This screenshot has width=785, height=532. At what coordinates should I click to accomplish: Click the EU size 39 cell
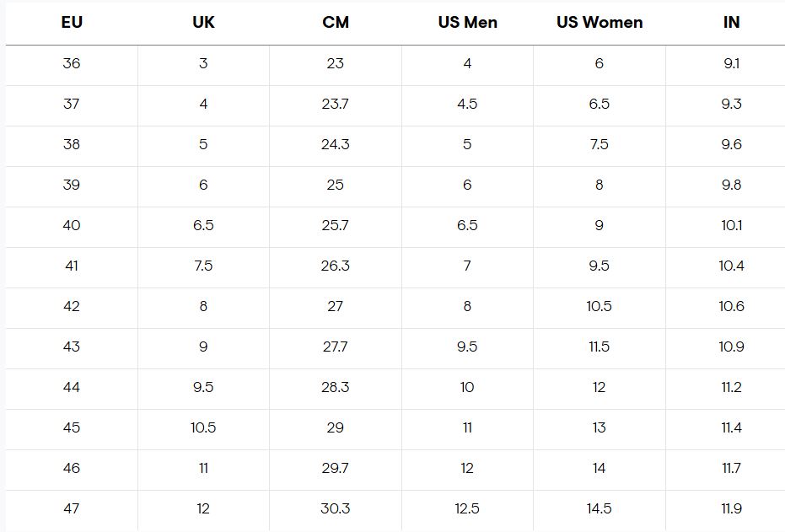point(72,185)
